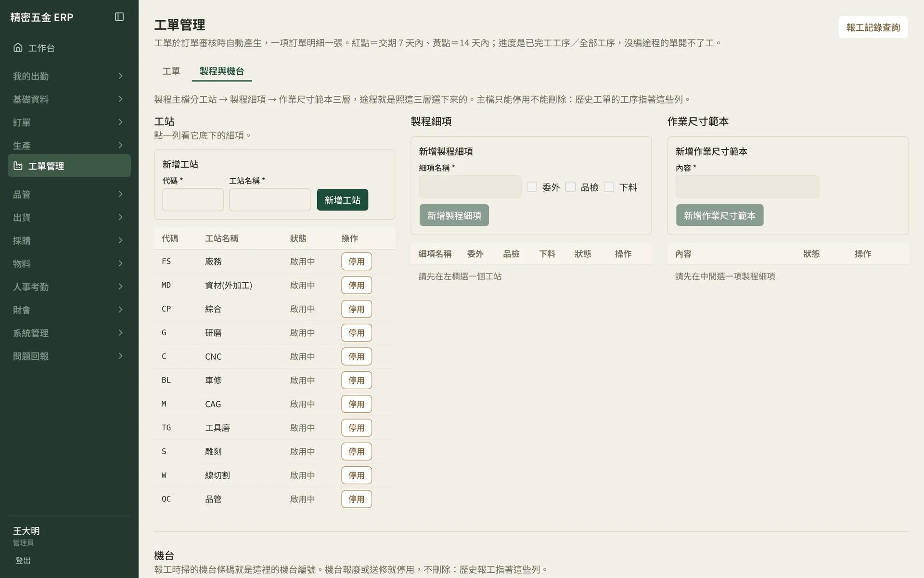The width and height of the screenshot is (924, 578).
Task: Expand the 生產 sidebar section
Action: [x=69, y=145]
